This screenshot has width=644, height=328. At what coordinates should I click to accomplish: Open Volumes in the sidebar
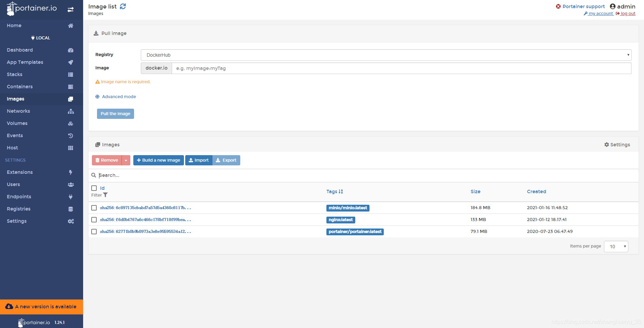41,124
